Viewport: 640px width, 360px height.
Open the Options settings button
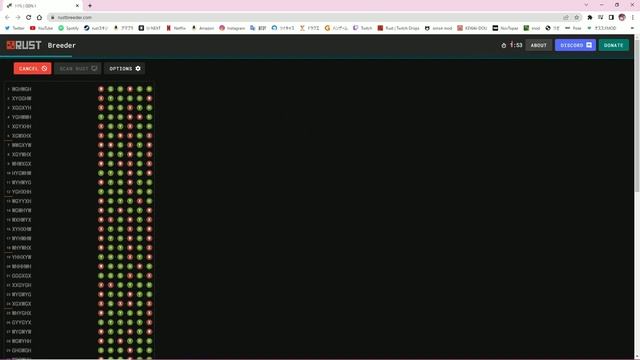pyautogui.click(x=124, y=69)
